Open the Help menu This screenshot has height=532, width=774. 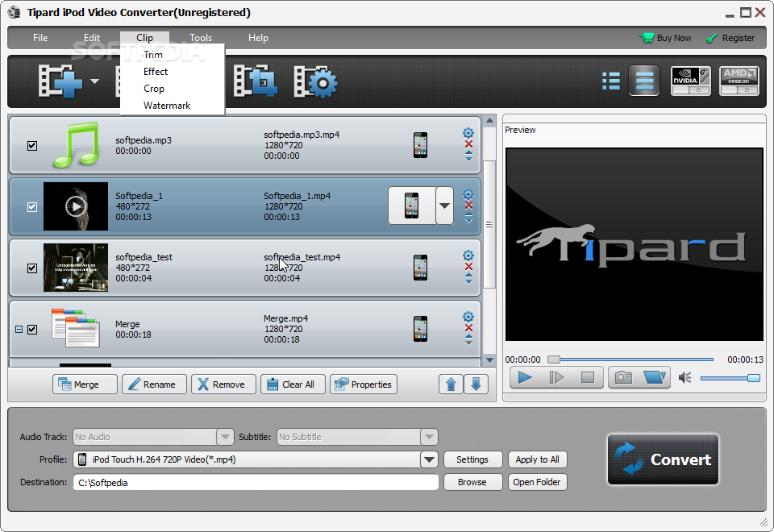258,38
